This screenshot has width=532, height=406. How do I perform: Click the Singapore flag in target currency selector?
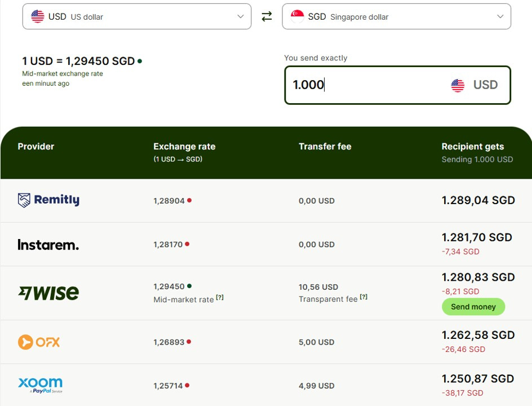[x=297, y=16]
